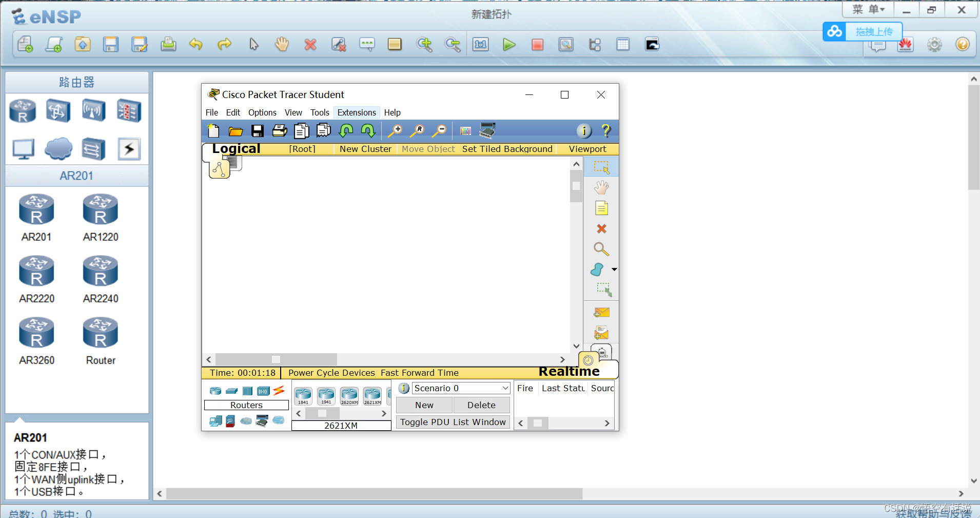Select Packet Tracer Inspect magnifier tool

pyautogui.click(x=601, y=249)
